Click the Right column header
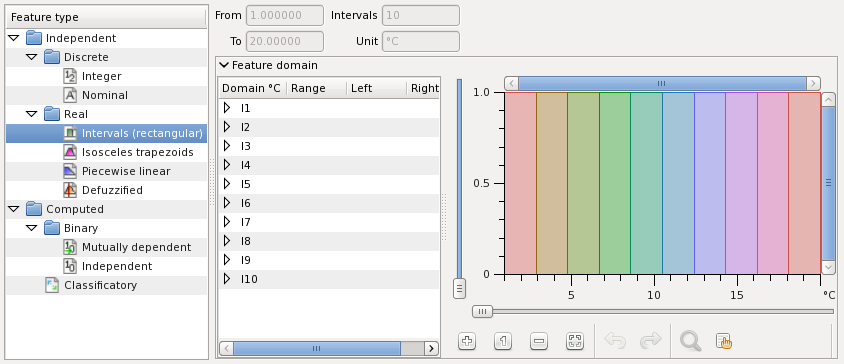The height and width of the screenshot is (364, 844). tap(424, 88)
